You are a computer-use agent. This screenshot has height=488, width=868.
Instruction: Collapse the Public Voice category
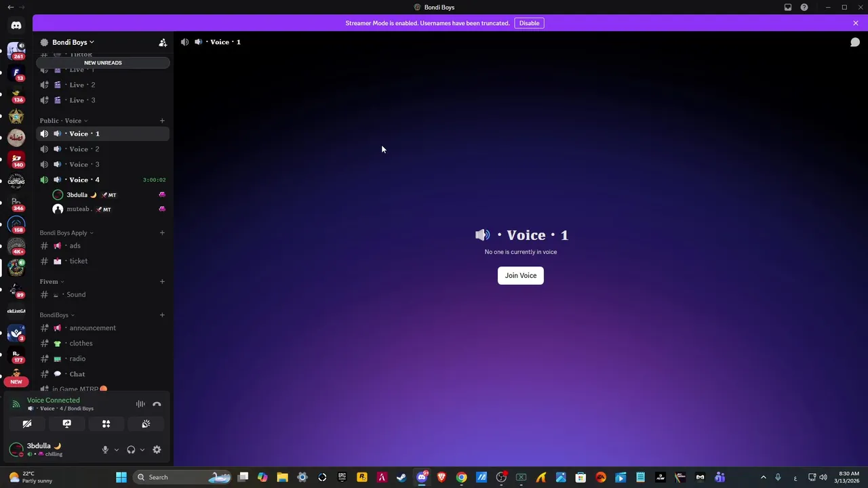[x=63, y=121]
